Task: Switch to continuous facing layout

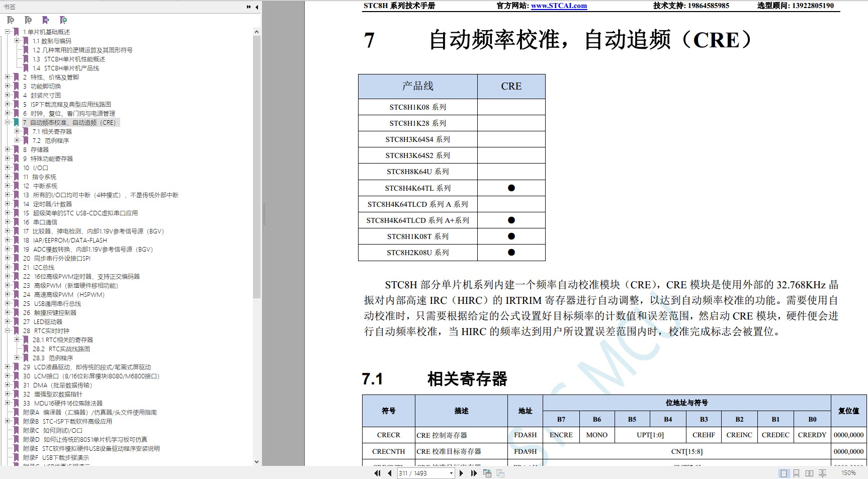Action: (x=822, y=473)
